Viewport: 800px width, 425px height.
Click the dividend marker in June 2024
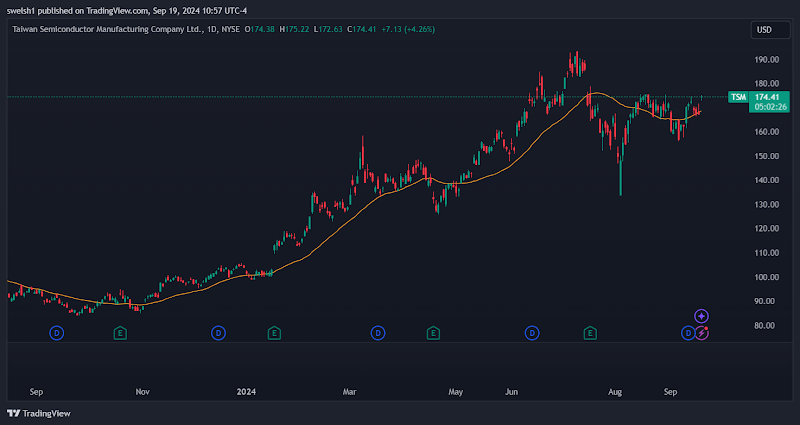tap(532, 334)
